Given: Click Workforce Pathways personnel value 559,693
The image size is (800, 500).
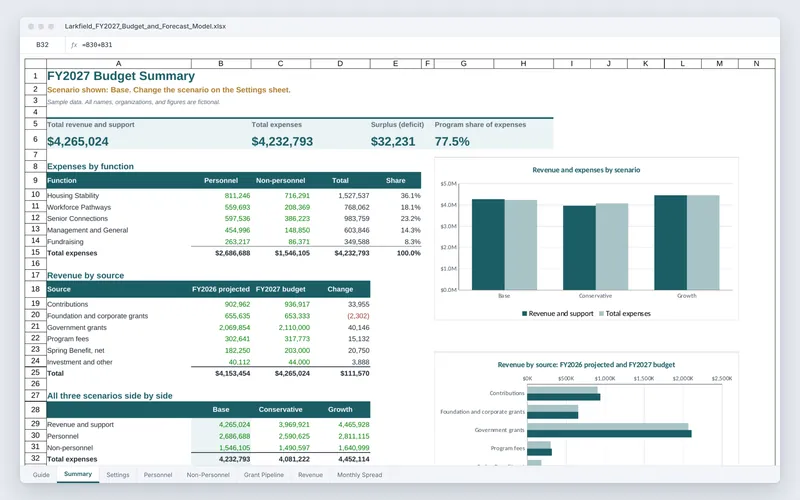Looking at the screenshot, I should [237, 207].
